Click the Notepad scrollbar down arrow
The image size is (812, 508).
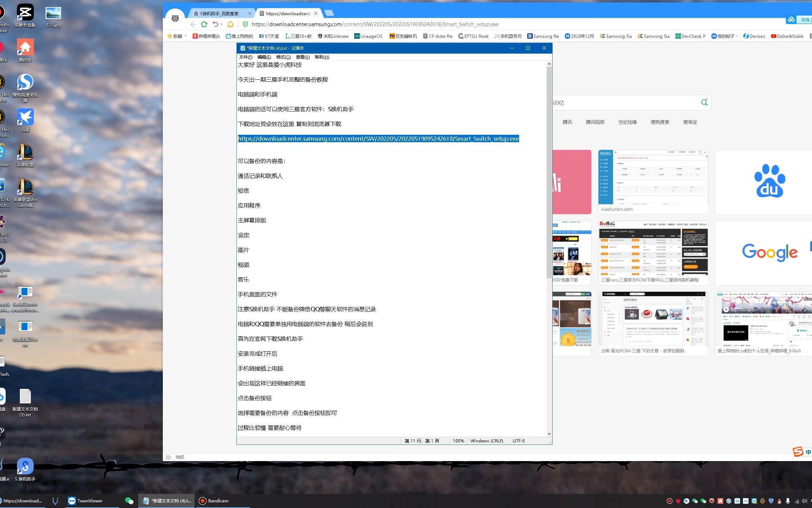click(x=549, y=434)
